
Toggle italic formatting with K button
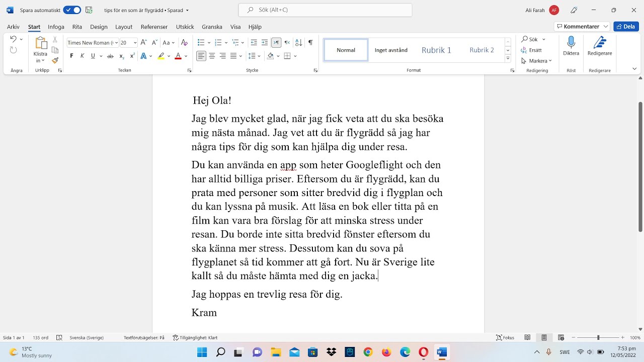83,56
